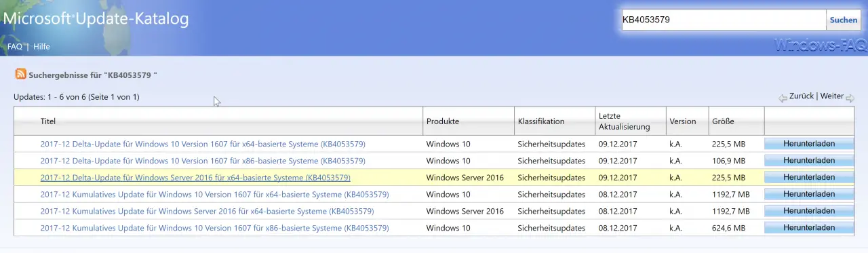
Task: Sort by Letzte Aktualisierung column header
Action: (624, 121)
